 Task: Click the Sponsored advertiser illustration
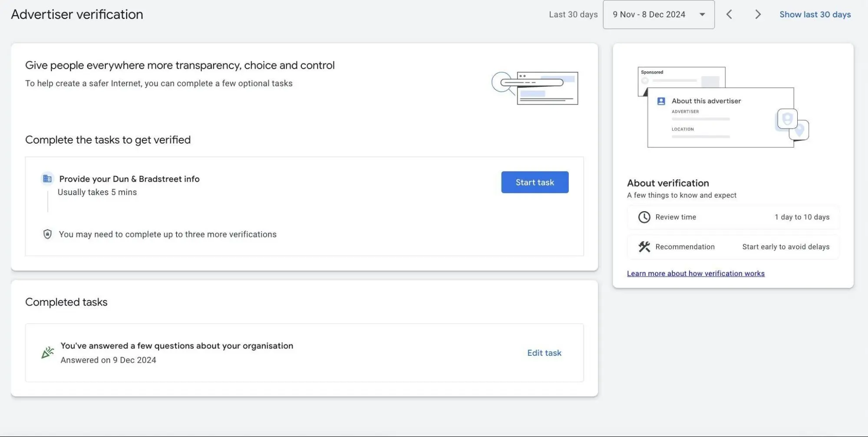(723, 107)
